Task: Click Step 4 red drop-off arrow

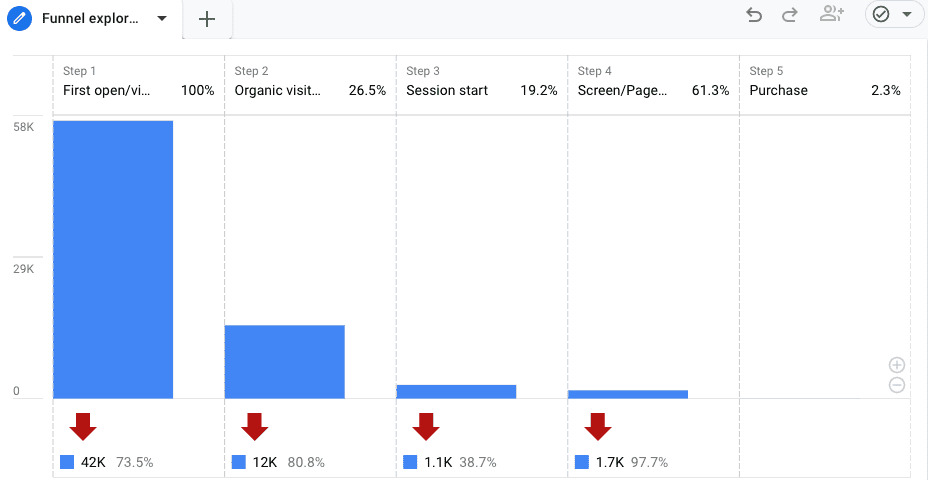Action: [598, 427]
